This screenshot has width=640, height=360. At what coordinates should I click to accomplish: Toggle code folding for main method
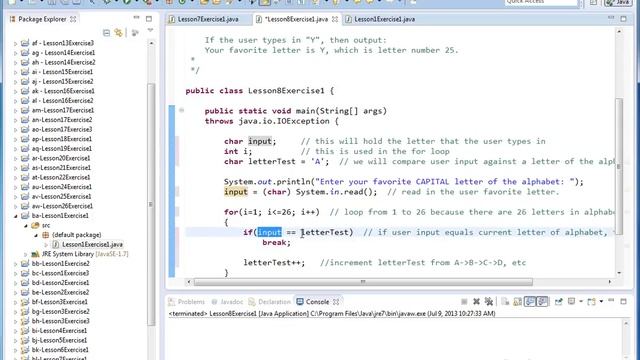(x=182, y=110)
